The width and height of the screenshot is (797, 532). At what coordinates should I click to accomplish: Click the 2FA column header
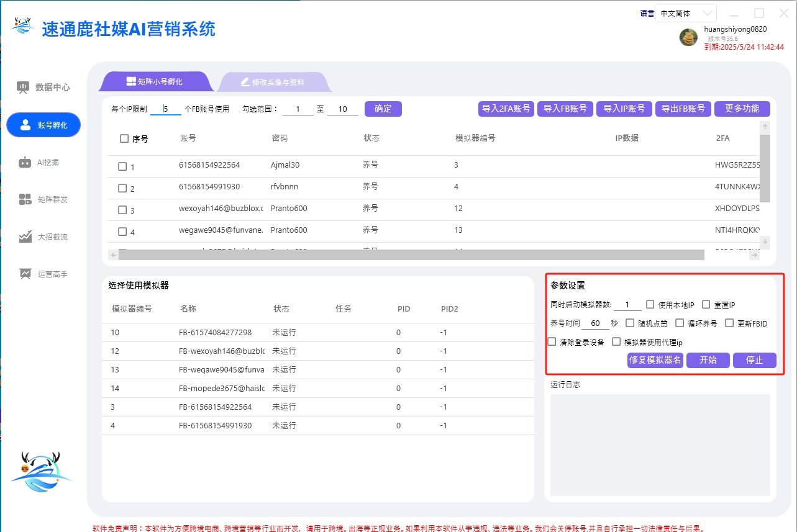(x=723, y=138)
